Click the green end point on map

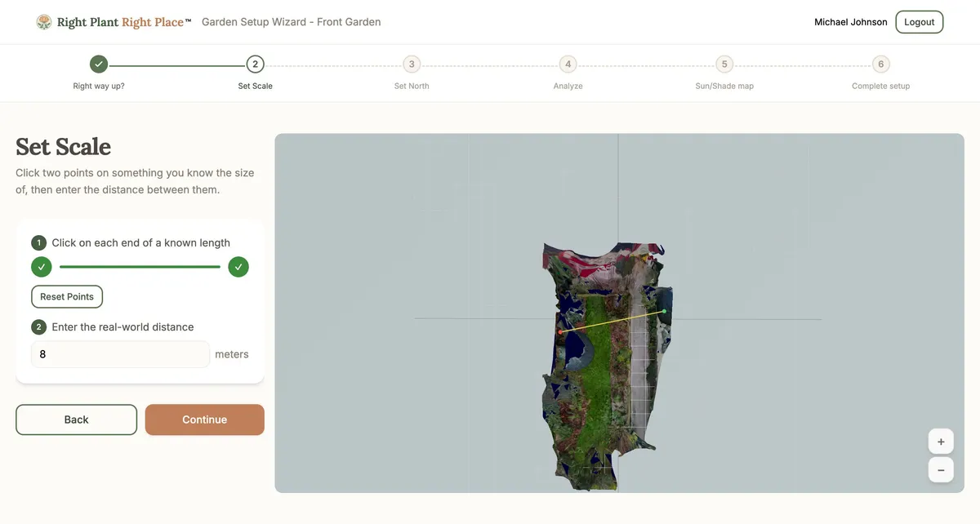point(664,311)
